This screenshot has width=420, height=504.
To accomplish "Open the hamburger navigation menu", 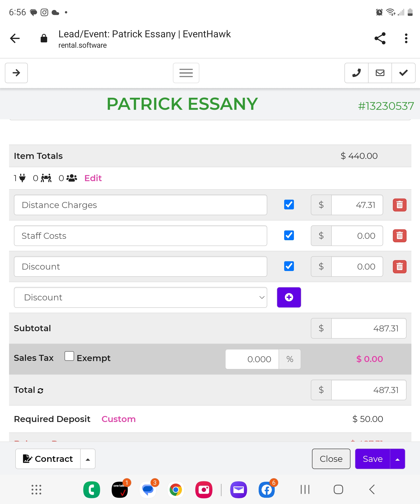I will (186, 73).
